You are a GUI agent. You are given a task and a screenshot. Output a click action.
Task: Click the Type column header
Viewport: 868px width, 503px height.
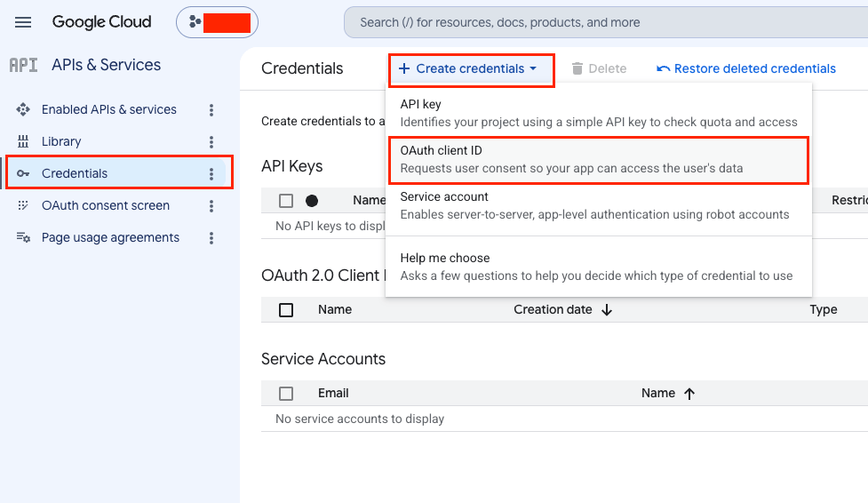click(824, 309)
